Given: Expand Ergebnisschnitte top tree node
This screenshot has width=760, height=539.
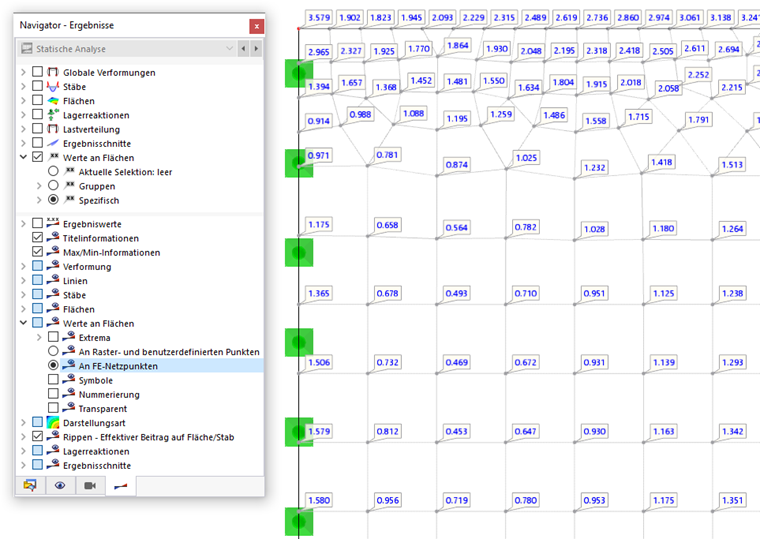Looking at the screenshot, I should coord(23,143).
